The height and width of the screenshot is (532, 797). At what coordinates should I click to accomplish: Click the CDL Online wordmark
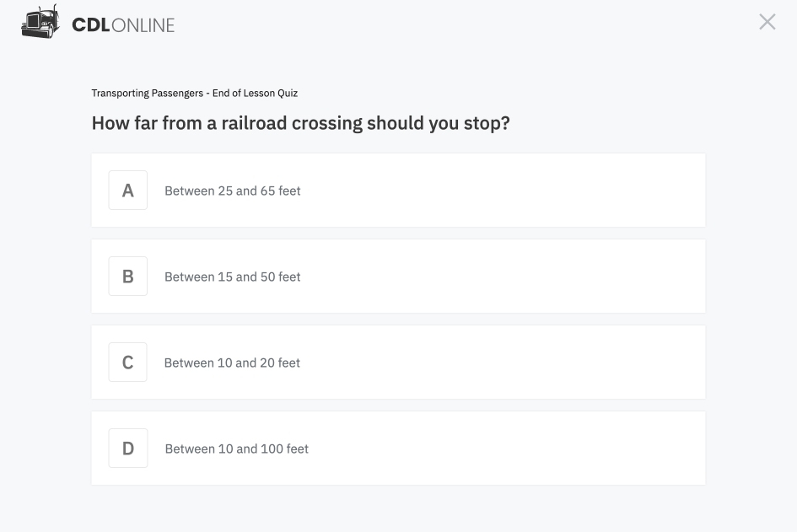point(123,25)
